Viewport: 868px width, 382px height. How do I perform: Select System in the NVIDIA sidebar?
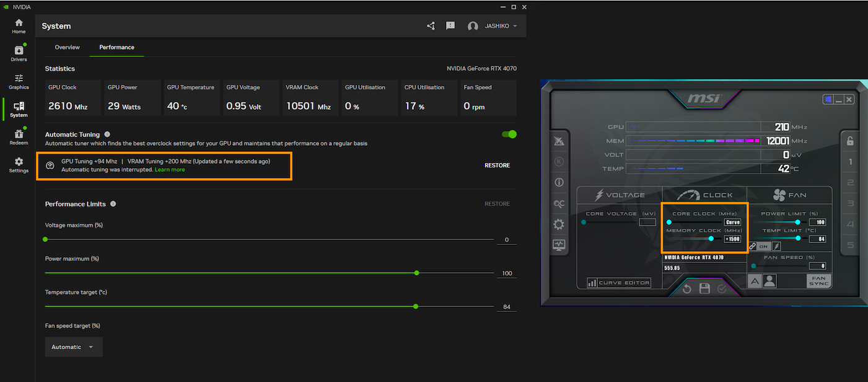[x=19, y=109]
